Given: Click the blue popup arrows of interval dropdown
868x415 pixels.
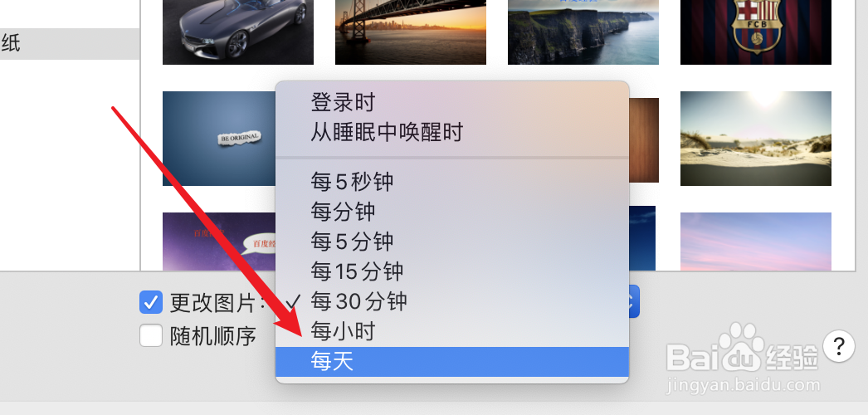Looking at the screenshot, I should pos(634,301).
